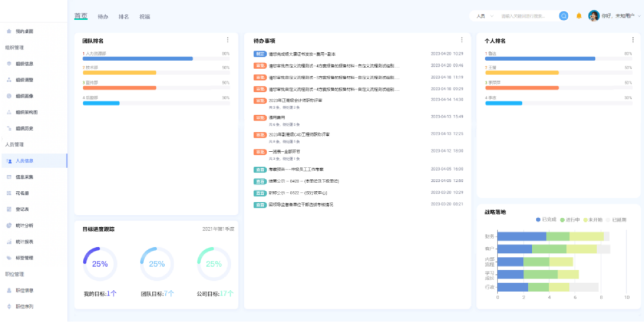The height and width of the screenshot is (322, 644).
Task: Click the blue search magnifier button
Action: [564, 16]
